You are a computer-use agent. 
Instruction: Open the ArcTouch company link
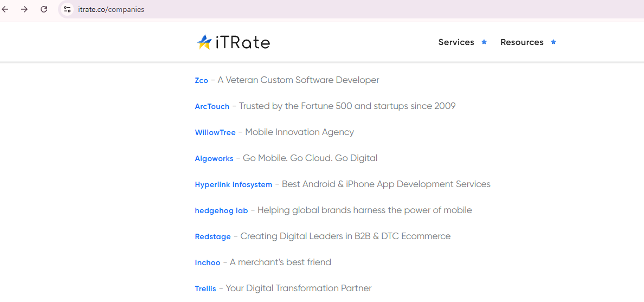tap(212, 107)
